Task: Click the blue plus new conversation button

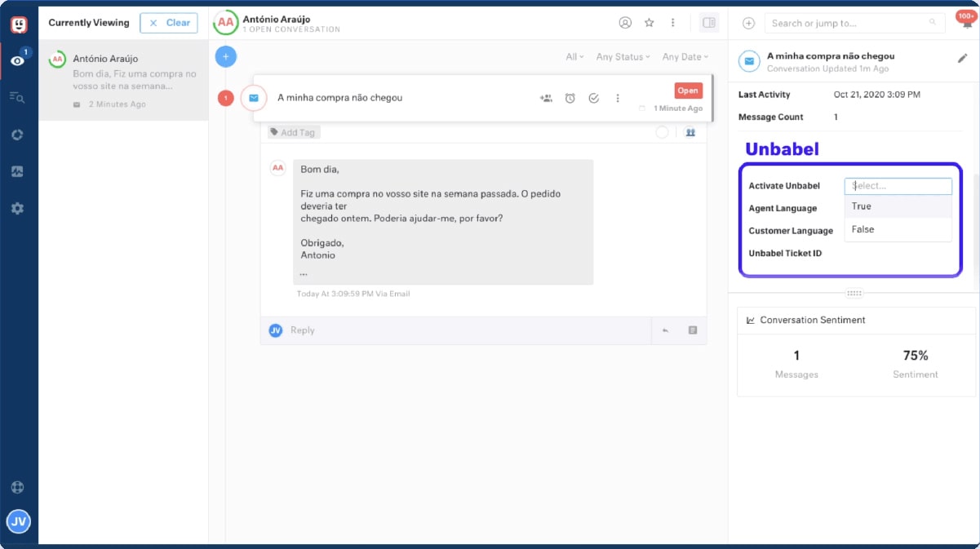Action: 226,57
